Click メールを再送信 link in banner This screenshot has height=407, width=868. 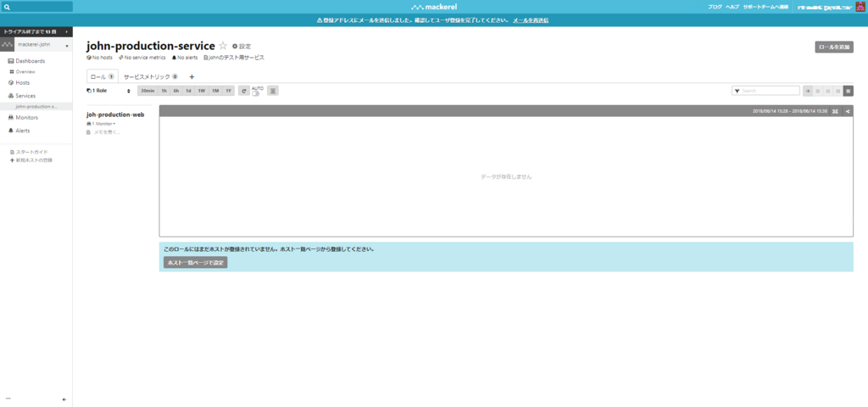(531, 20)
